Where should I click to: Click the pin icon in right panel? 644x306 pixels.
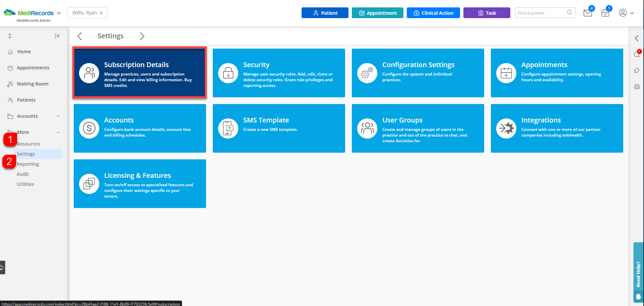coord(637,70)
